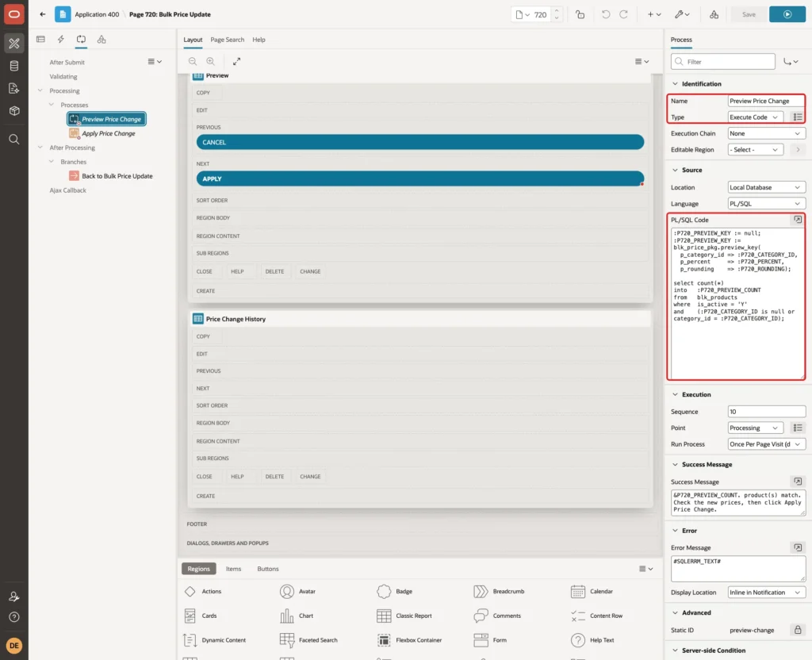
Task: Collapse the Processing tree node
Action: click(40, 90)
